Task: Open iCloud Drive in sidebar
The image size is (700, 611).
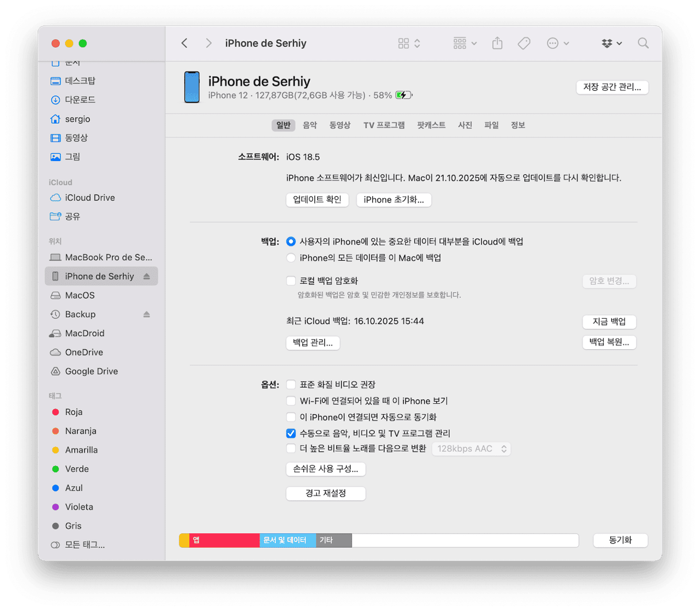Action: point(90,197)
